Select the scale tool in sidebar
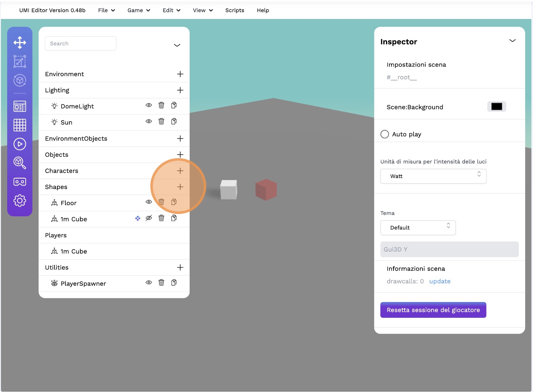This screenshot has width=533, height=392. pos(20,62)
